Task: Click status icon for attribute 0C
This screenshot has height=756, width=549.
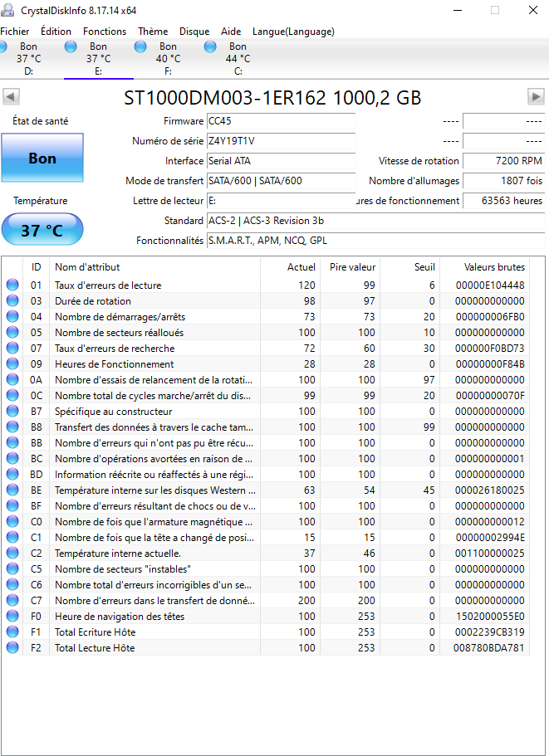Action: click(12, 395)
